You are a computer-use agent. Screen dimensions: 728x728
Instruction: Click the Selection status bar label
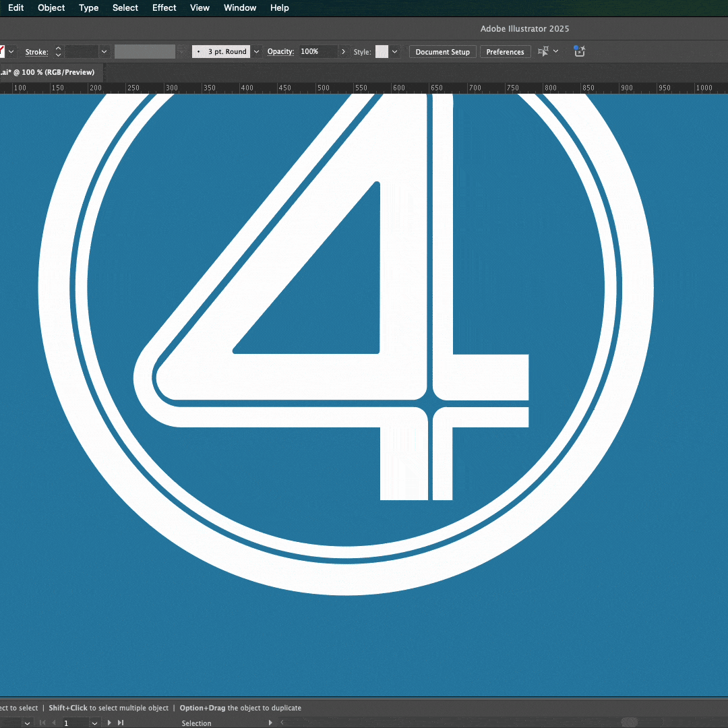[x=196, y=723]
